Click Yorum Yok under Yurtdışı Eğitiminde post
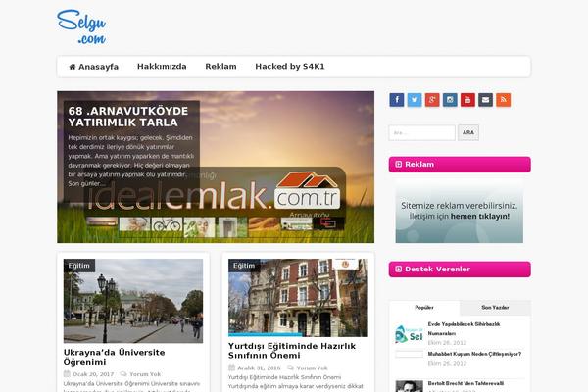 [x=312, y=368]
